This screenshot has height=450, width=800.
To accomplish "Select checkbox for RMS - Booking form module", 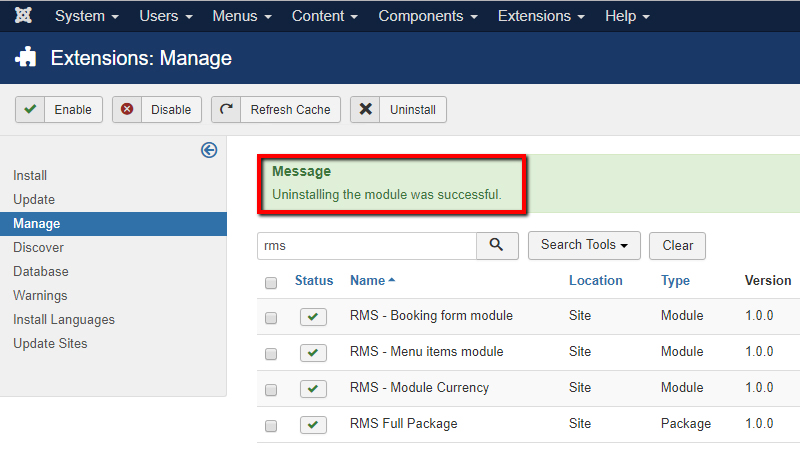I will [271, 318].
